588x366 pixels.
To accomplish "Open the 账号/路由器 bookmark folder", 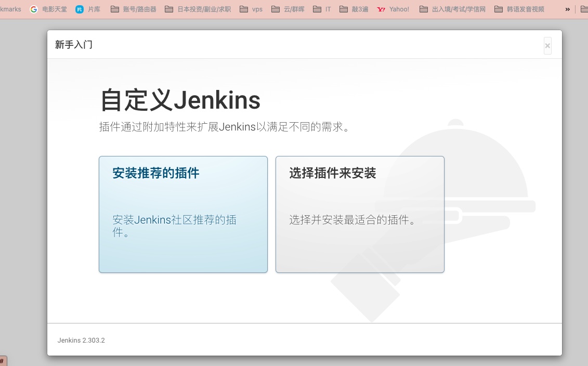I will [134, 9].
